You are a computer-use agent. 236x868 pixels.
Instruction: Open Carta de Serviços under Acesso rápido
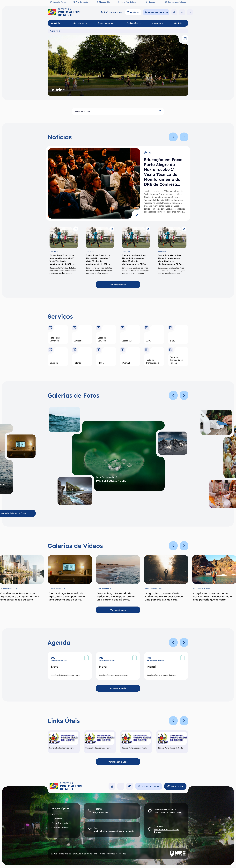click(x=60, y=828)
